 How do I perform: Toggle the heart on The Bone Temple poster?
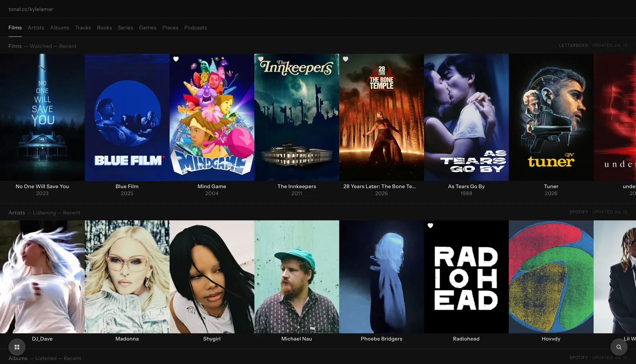[345, 59]
